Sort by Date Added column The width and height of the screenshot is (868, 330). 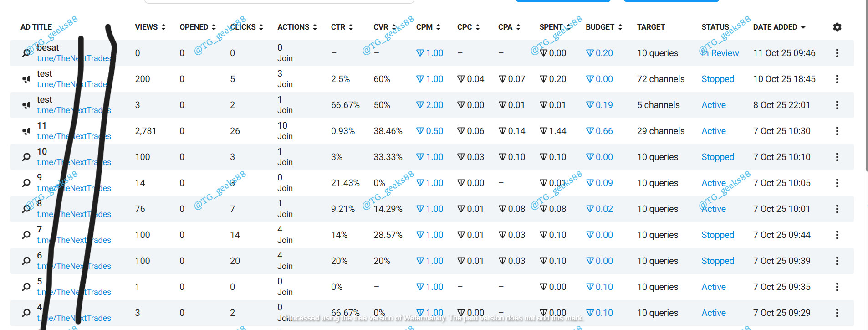click(x=779, y=27)
